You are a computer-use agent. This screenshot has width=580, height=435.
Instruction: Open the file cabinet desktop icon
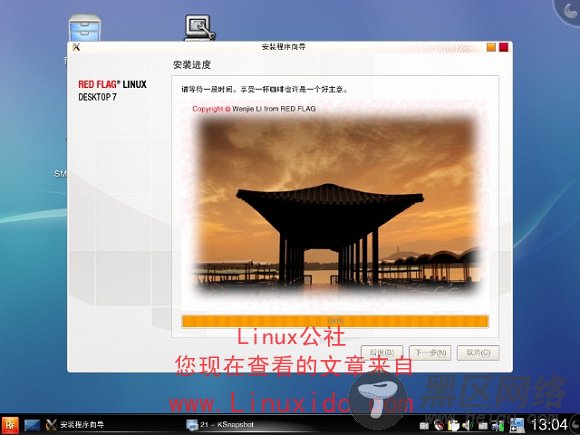pyautogui.click(x=85, y=28)
